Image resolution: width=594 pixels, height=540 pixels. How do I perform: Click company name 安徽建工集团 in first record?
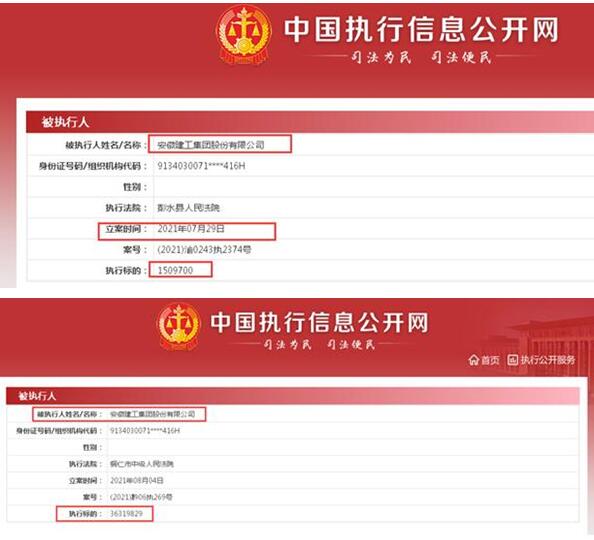pyautogui.click(x=211, y=145)
